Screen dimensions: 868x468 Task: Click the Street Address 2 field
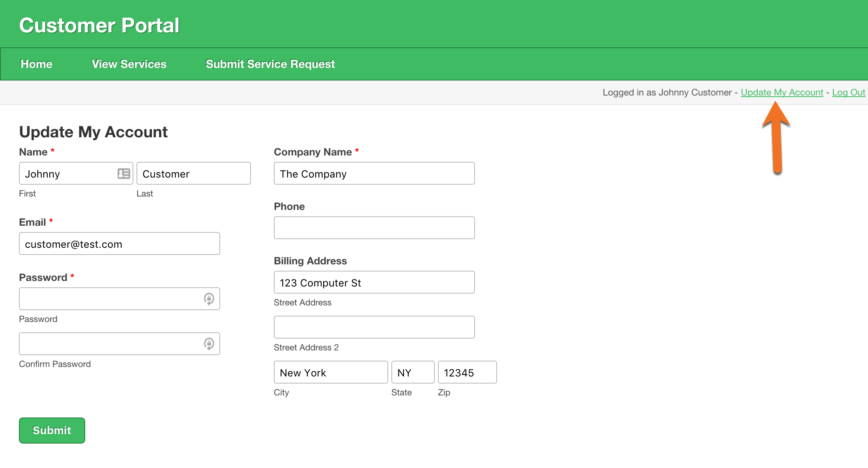pos(374,328)
